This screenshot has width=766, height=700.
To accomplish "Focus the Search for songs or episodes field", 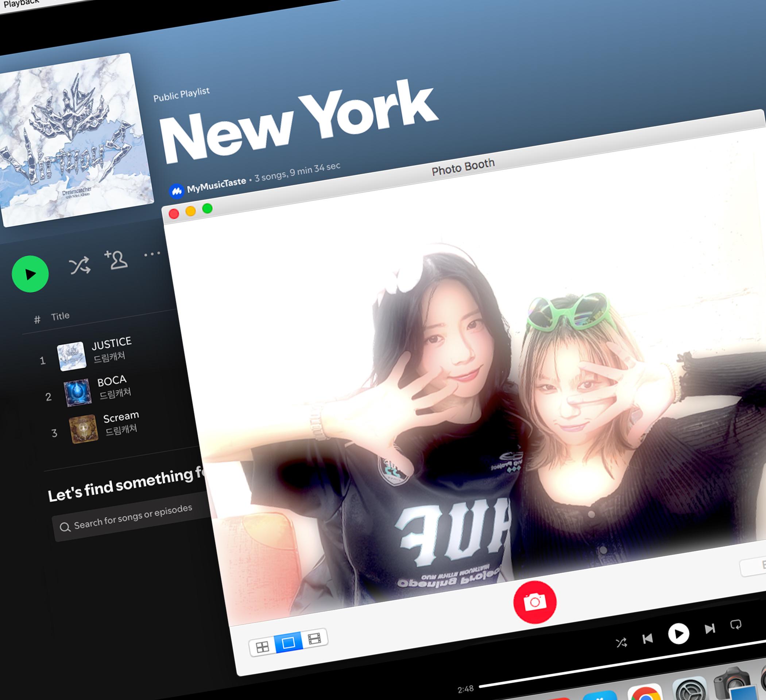I will tap(133, 517).
